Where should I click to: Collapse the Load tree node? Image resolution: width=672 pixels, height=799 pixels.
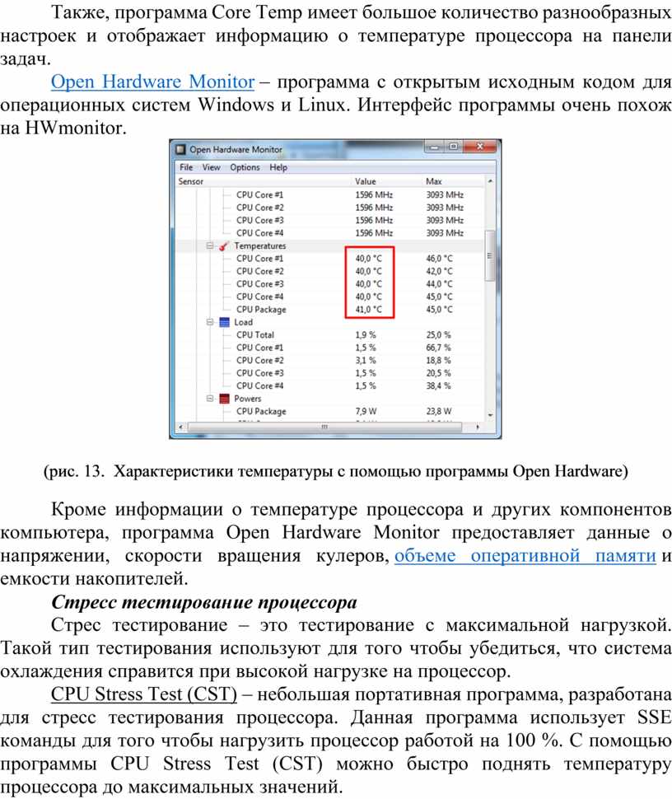tap(210, 322)
